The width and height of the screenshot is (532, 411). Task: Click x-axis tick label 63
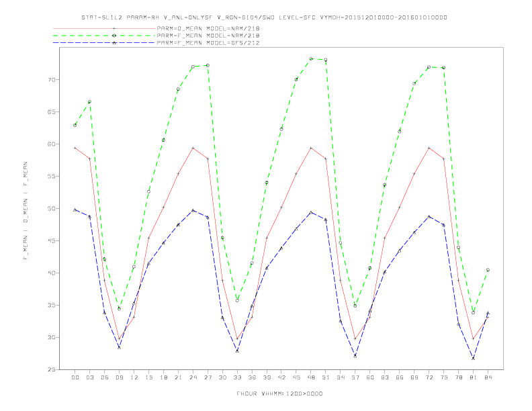[385, 377]
